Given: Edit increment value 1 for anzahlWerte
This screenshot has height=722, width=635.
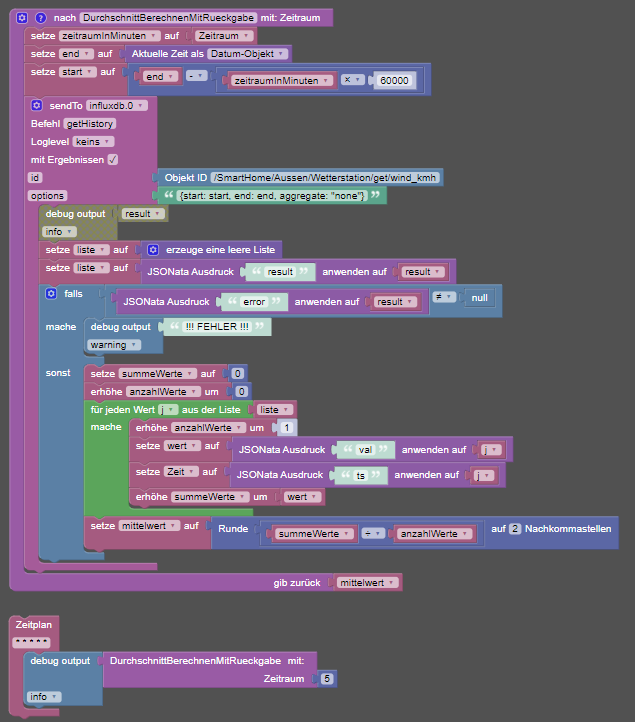Looking at the screenshot, I should 286,428.
